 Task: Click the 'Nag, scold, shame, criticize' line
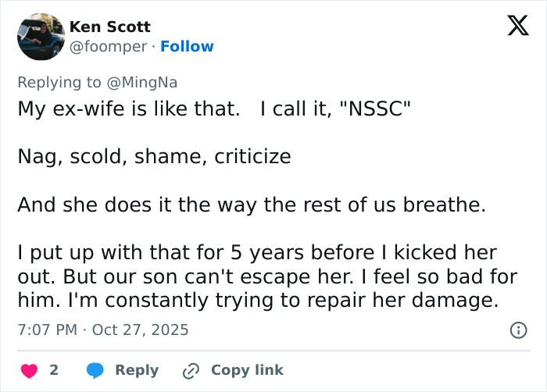pyautogui.click(x=154, y=156)
